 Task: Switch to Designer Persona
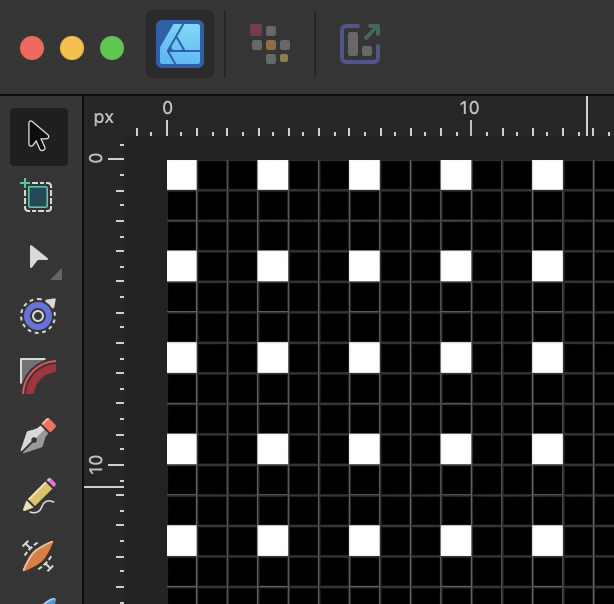[x=180, y=44]
